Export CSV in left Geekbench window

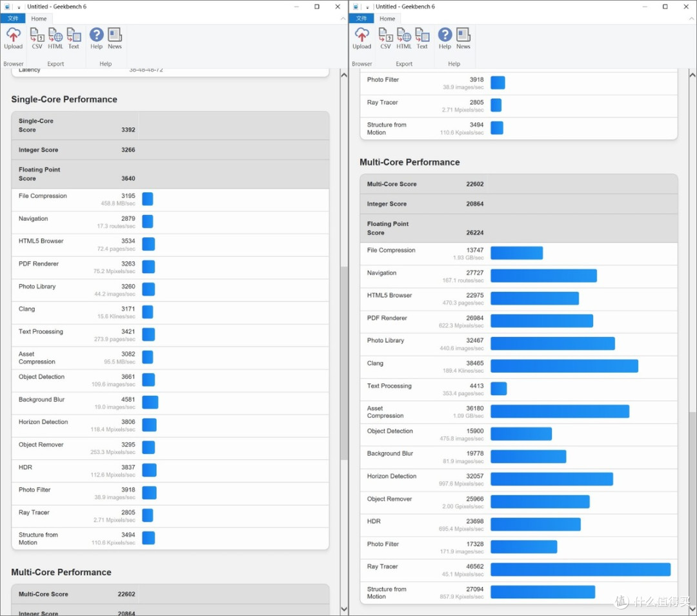pyautogui.click(x=37, y=38)
